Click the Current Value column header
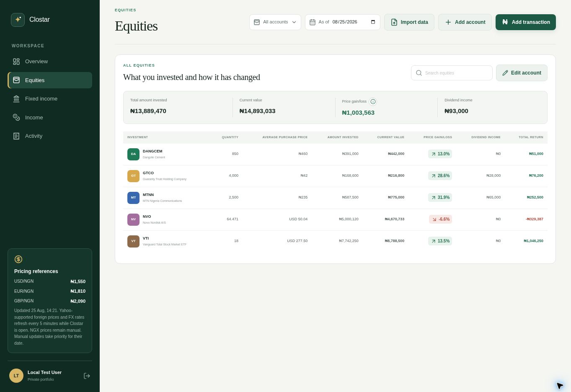Viewport: 571px width, 392px height. (390, 137)
